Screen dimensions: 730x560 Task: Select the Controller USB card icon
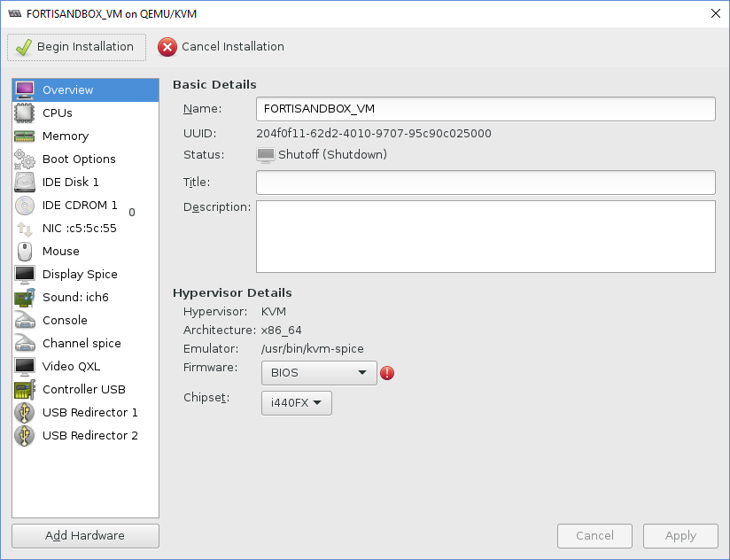click(25, 390)
